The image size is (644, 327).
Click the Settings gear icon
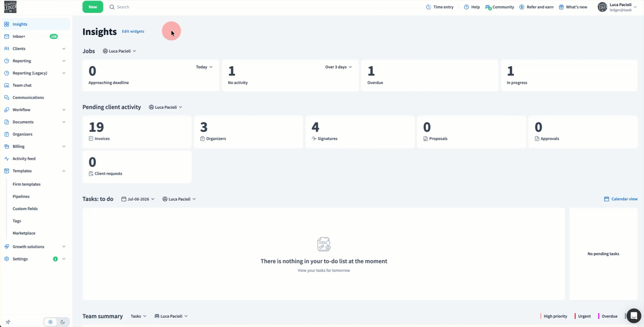click(7, 259)
